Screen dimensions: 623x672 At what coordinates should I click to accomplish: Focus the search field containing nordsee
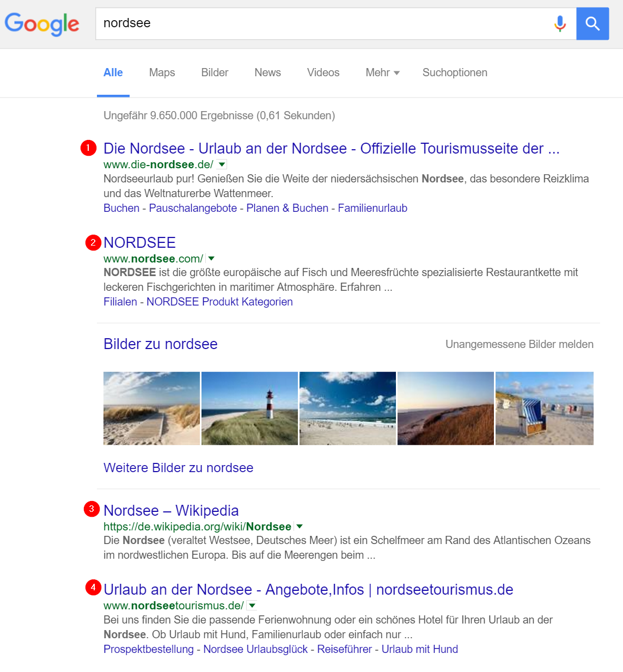[x=321, y=23]
